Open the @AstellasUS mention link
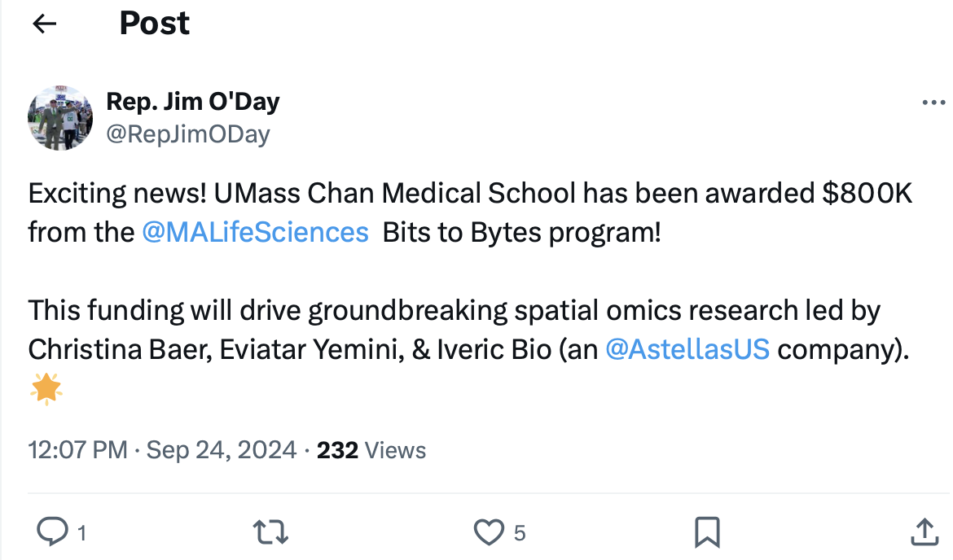The image size is (953, 560). tap(687, 349)
